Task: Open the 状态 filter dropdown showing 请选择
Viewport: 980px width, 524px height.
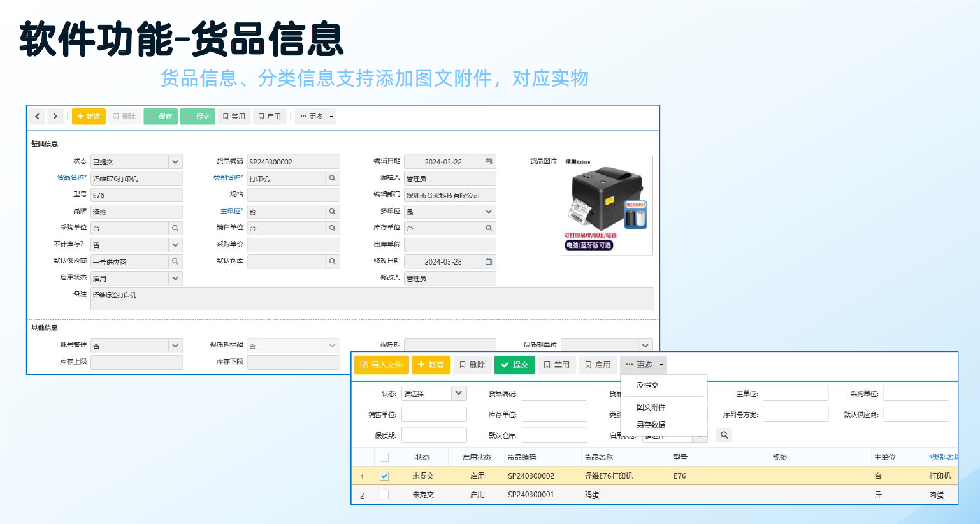Action: (459, 393)
